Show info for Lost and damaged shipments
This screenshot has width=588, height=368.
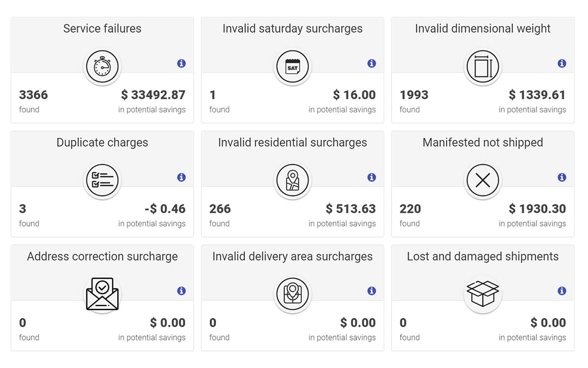[x=562, y=291]
